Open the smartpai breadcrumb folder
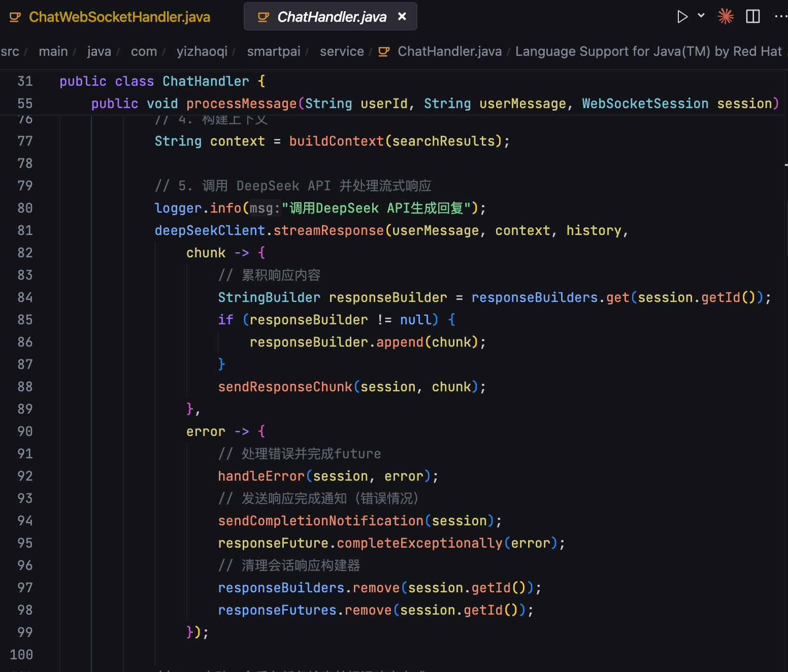788x672 pixels. coord(274,51)
